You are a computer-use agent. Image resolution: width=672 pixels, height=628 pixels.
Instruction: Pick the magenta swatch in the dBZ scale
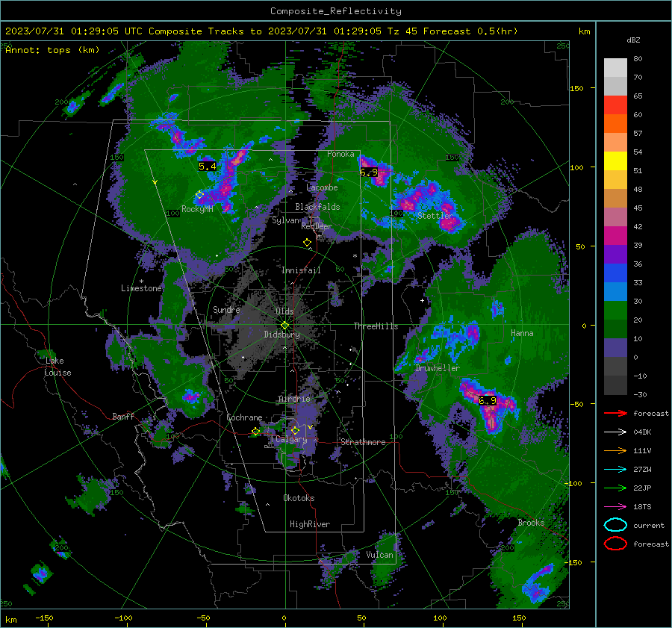tap(615, 235)
